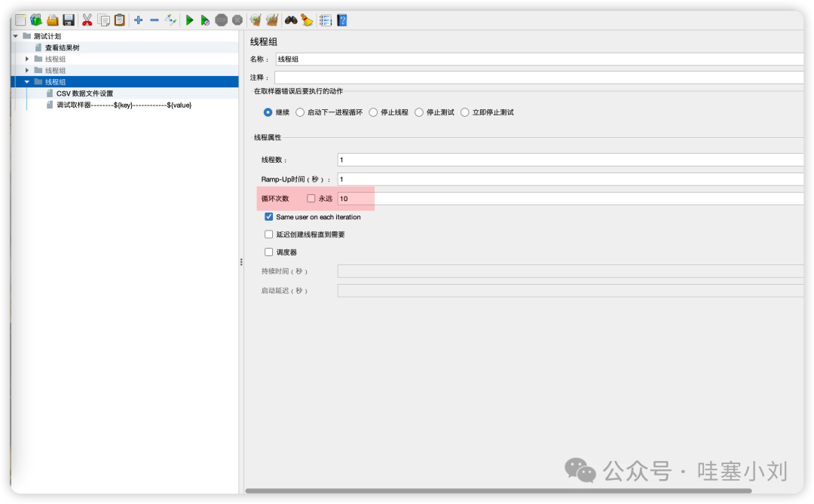Start test with no pauses icon
The width and height of the screenshot is (814, 504).
coord(205,20)
